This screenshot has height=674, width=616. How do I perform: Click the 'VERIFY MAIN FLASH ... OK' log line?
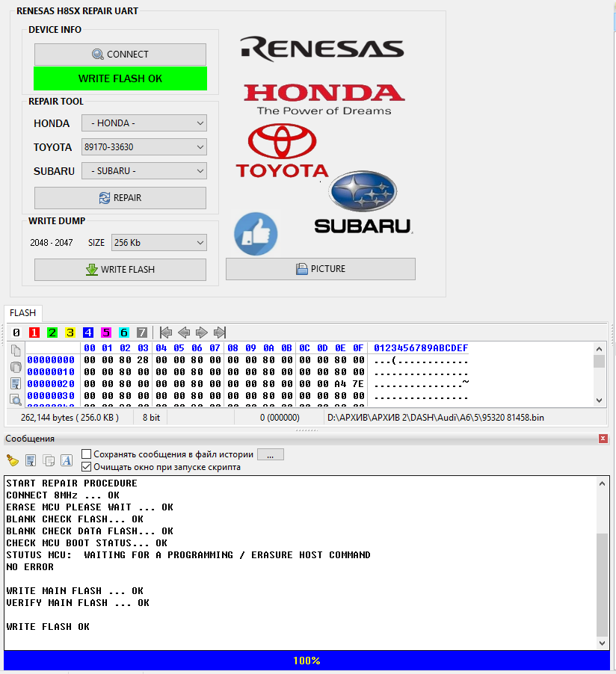pos(78,603)
